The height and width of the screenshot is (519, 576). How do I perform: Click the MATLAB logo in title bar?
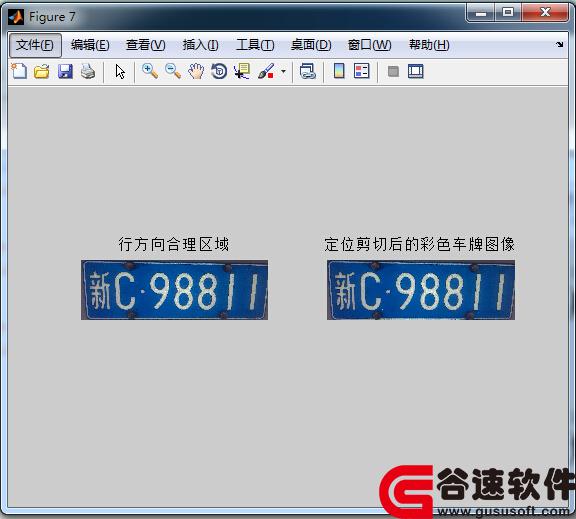[x=16, y=17]
